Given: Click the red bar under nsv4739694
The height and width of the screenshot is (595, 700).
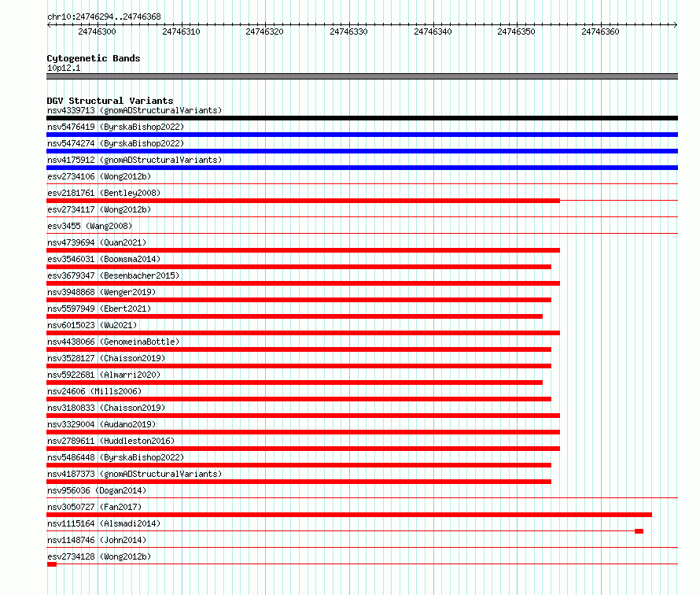Looking at the screenshot, I should [x=303, y=250].
